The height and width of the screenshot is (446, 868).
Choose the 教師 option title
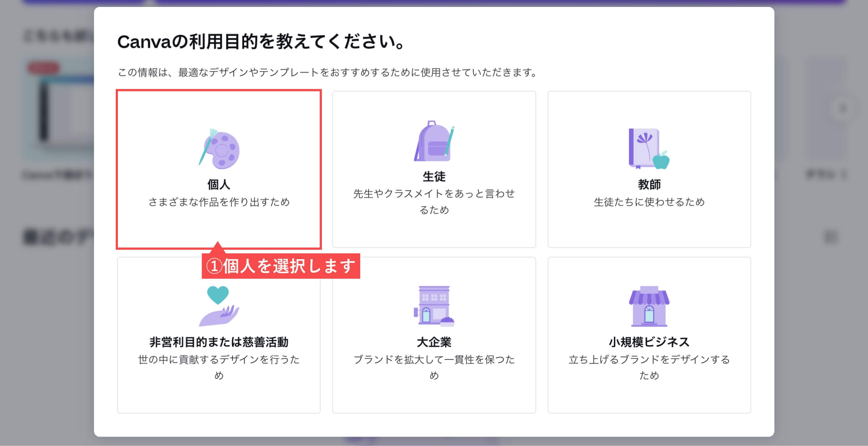pyautogui.click(x=649, y=185)
